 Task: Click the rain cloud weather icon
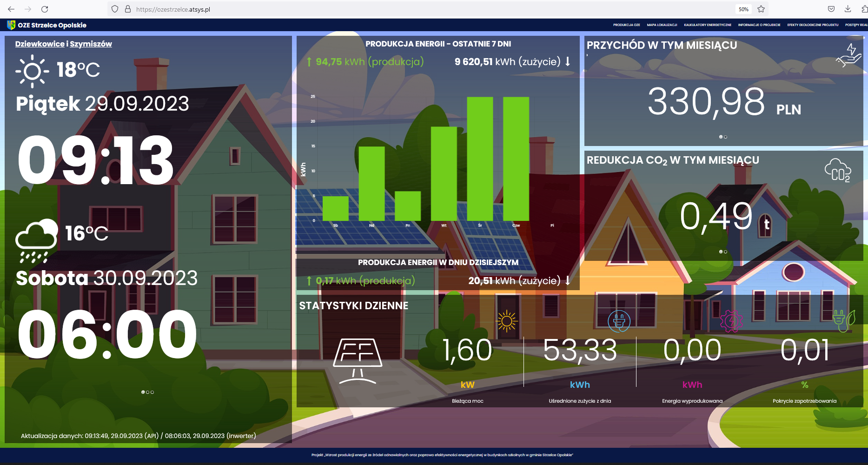(36, 240)
